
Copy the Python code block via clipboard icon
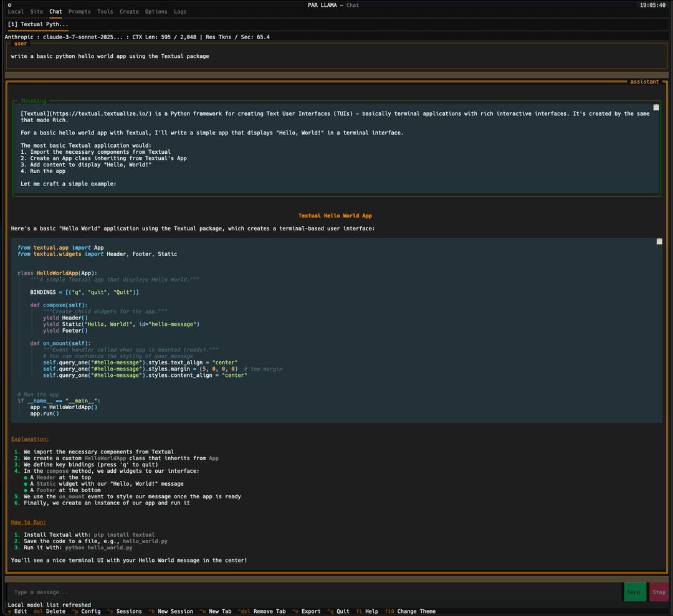[659, 242]
